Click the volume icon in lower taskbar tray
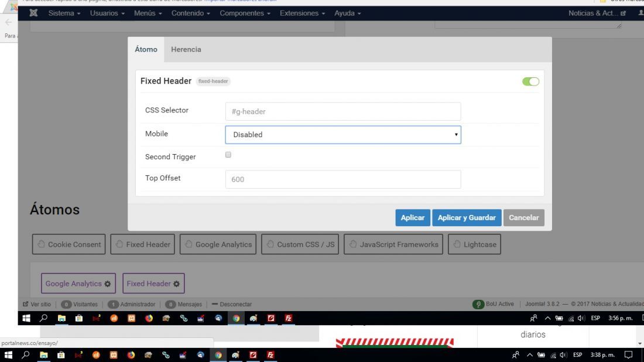 (563, 355)
